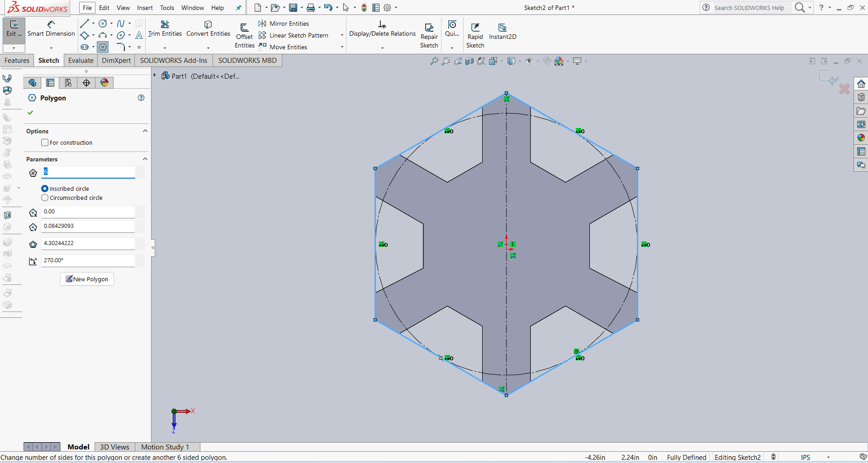Open Design Library in task pane

(x=861, y=97)
